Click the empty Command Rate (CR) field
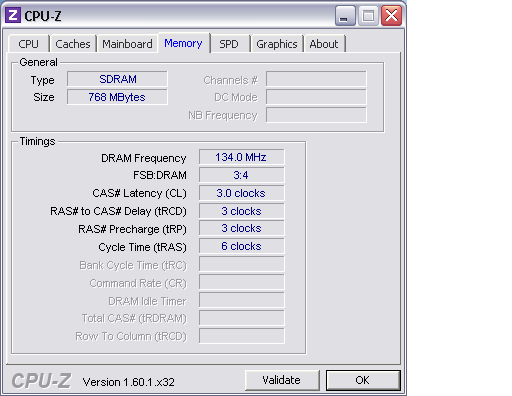The height and width of the screenshot is (396, 512). click(x=242, y=282)
